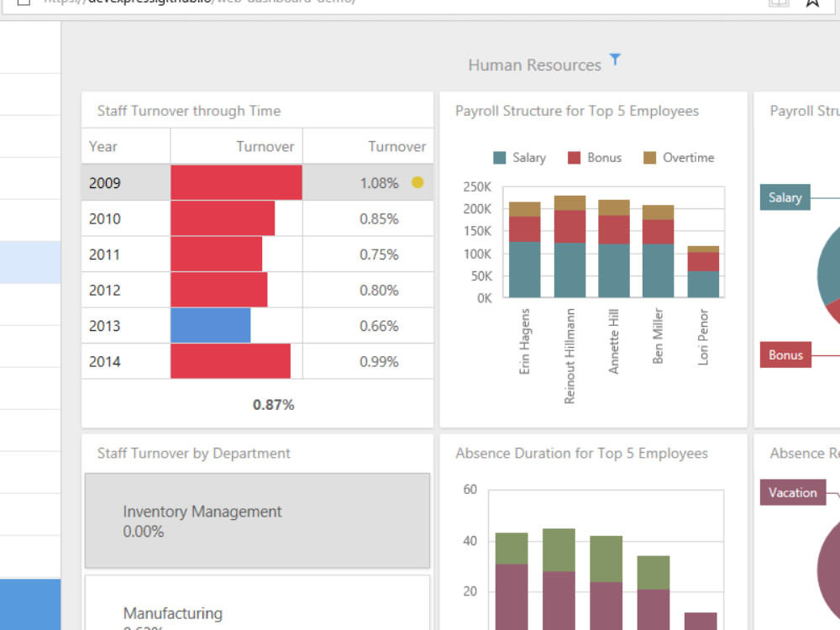Click the 0.85% turnover value
Viewport: 840px width, 630px height.
point(380,218)
